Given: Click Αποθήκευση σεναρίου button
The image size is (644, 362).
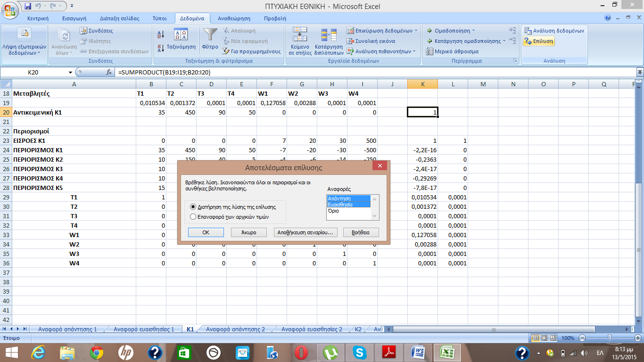Looking at the screenshot, I should 305,232.
